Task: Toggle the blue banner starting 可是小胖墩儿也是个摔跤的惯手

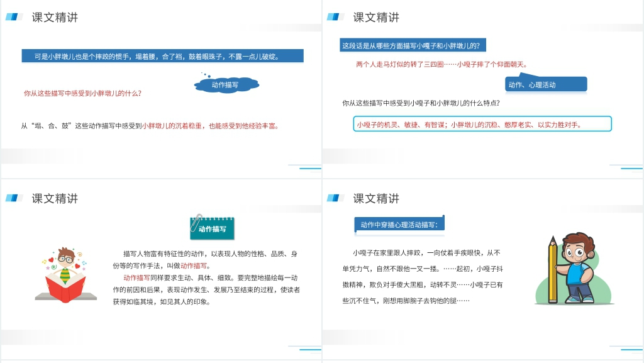Action: tap(160, 55)
